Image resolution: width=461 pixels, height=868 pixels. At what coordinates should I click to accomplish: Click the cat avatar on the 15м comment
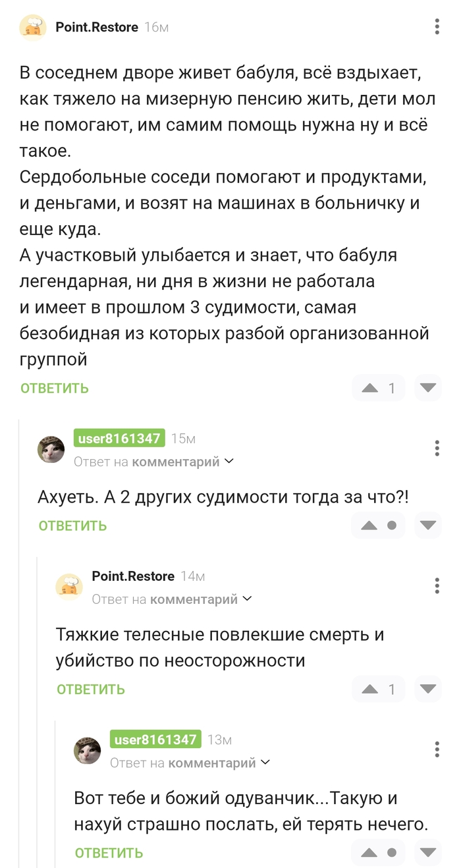click(51, 449)
